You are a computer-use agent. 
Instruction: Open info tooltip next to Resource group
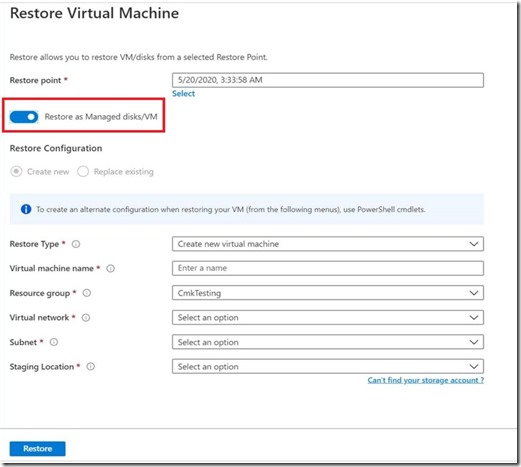87,293
